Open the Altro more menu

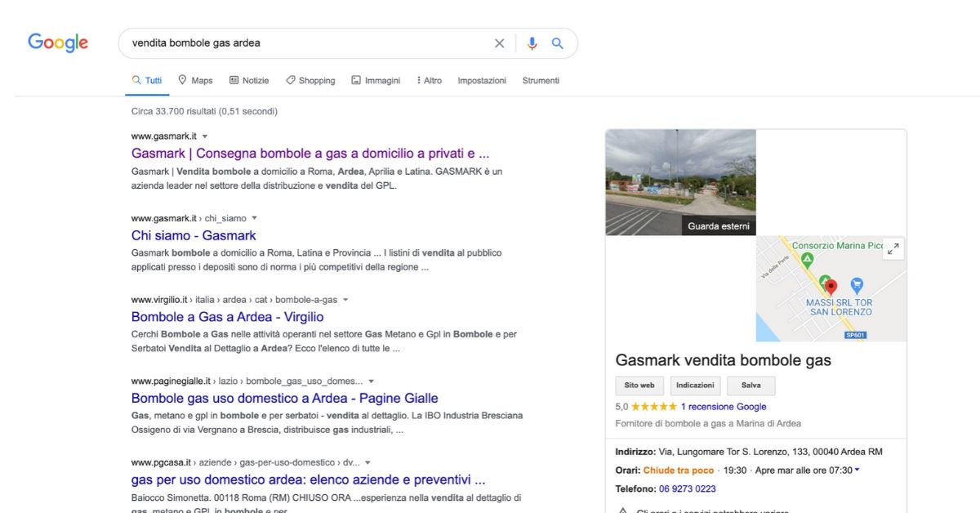pos(430,80)
